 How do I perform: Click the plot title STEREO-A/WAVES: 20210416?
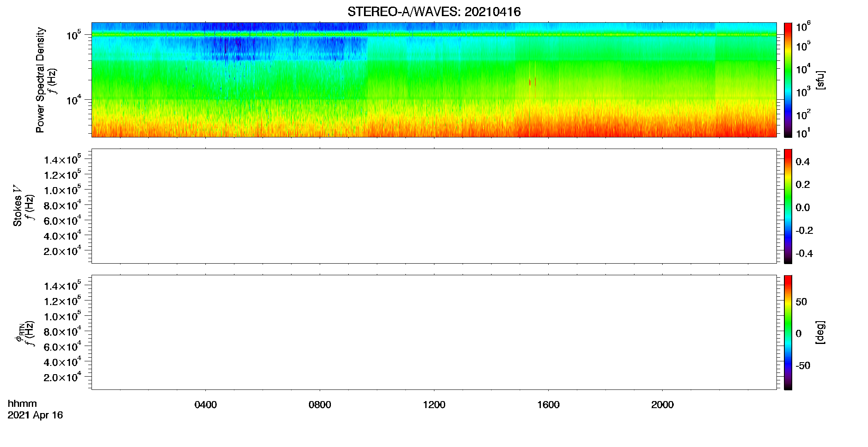click(434, 12)
